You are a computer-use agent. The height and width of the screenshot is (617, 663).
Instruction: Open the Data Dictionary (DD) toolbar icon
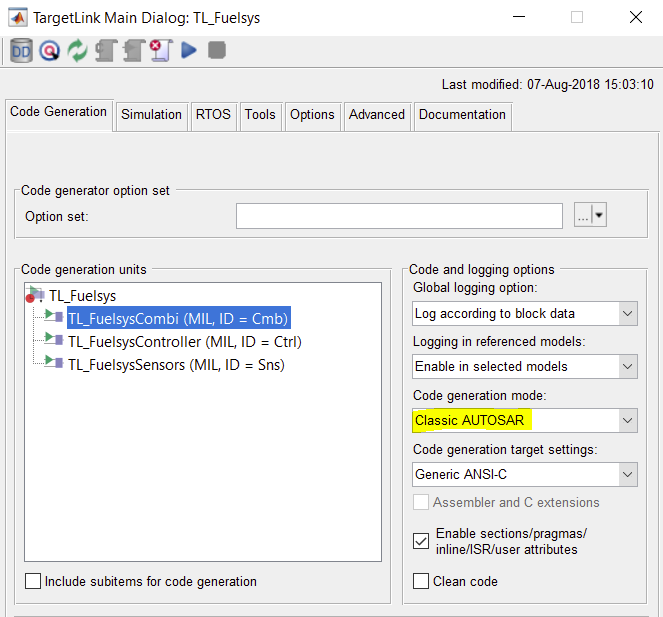21,51
